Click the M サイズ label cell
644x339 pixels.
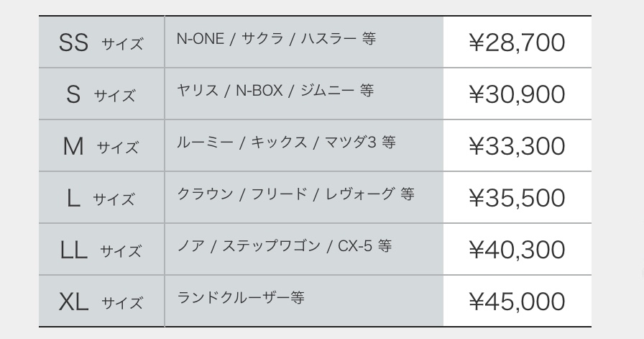[x=101, y=147]
